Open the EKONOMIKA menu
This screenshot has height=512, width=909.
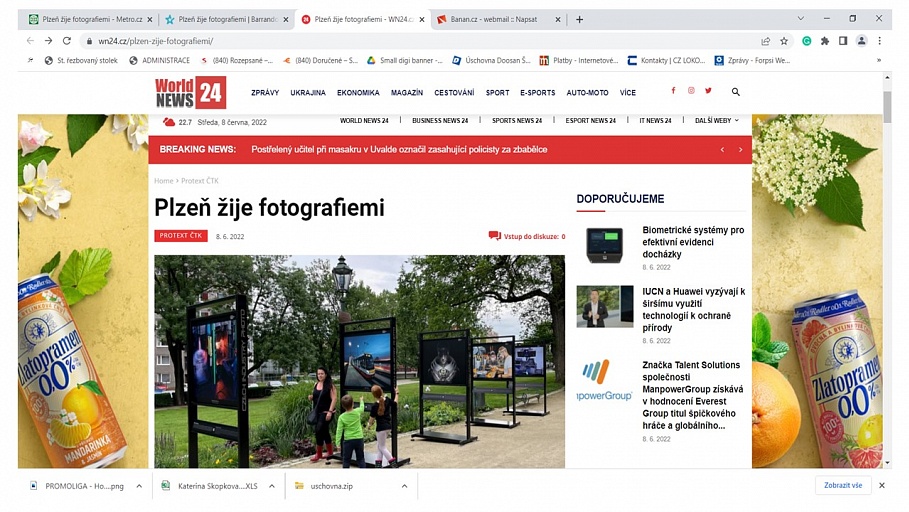(358, 93)
